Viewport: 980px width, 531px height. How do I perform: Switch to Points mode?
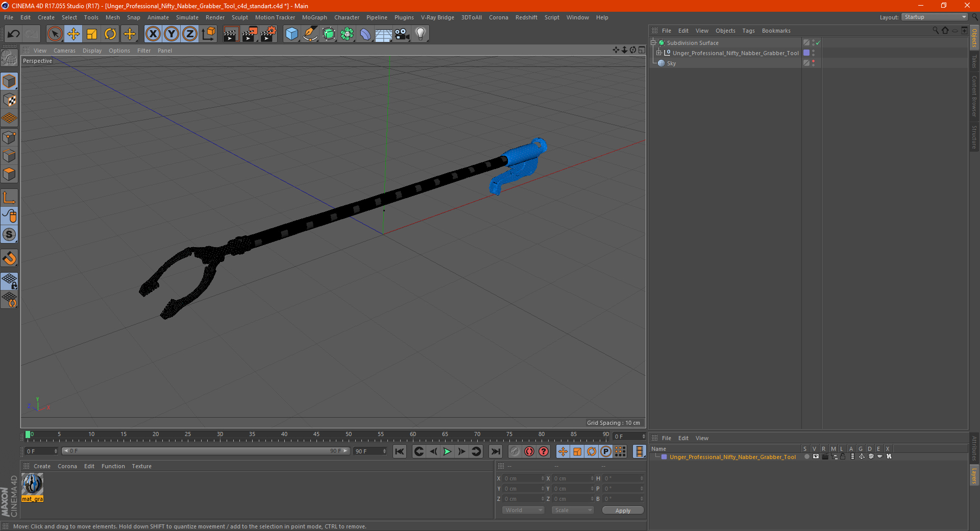(9, 137)
